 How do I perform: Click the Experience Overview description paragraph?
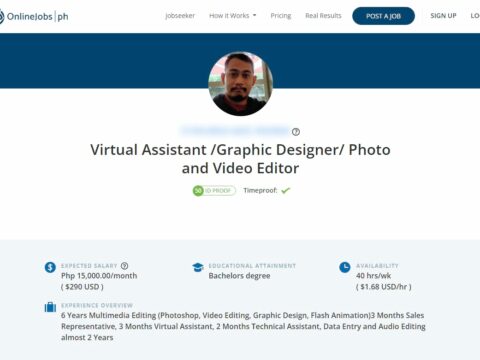point(243,326)
